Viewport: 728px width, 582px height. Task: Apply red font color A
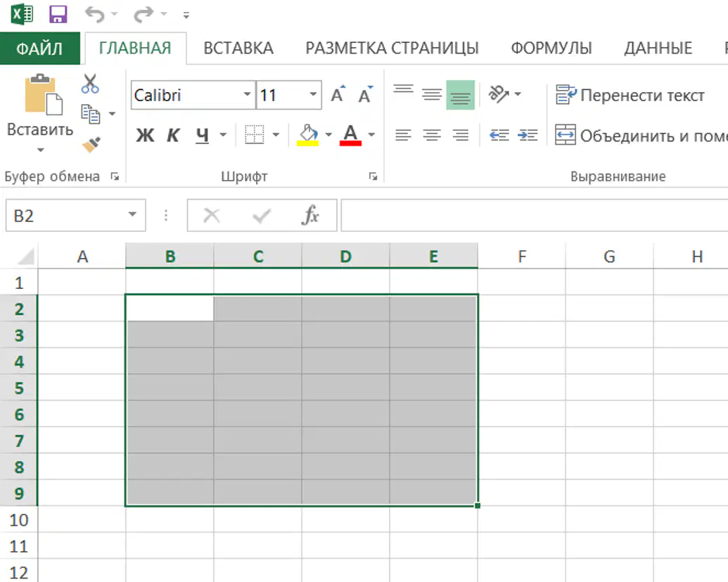tap(350, 135)
